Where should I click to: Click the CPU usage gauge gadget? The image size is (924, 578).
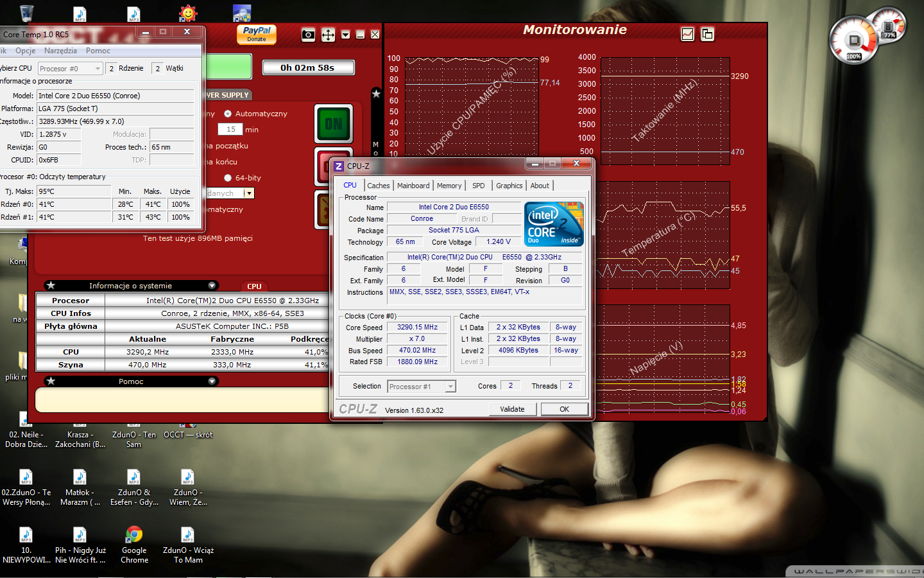pyautogui.click(x=853, y=40)
